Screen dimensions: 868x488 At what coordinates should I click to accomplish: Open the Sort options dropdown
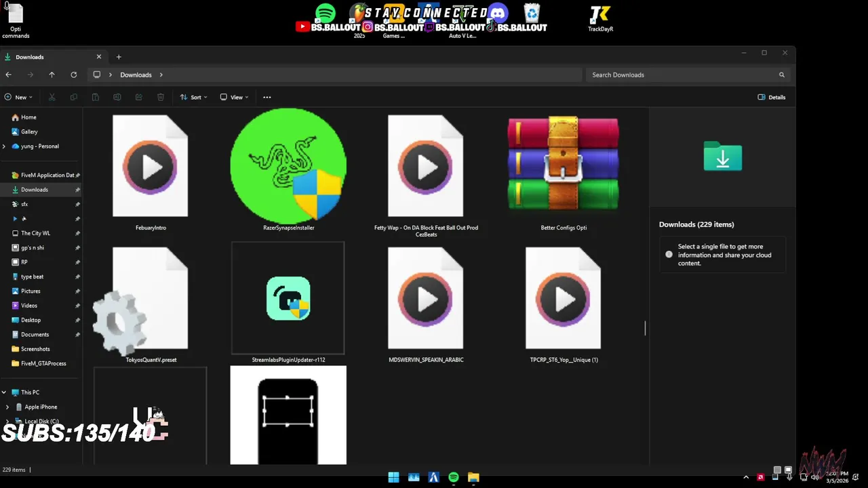(193, 97)
